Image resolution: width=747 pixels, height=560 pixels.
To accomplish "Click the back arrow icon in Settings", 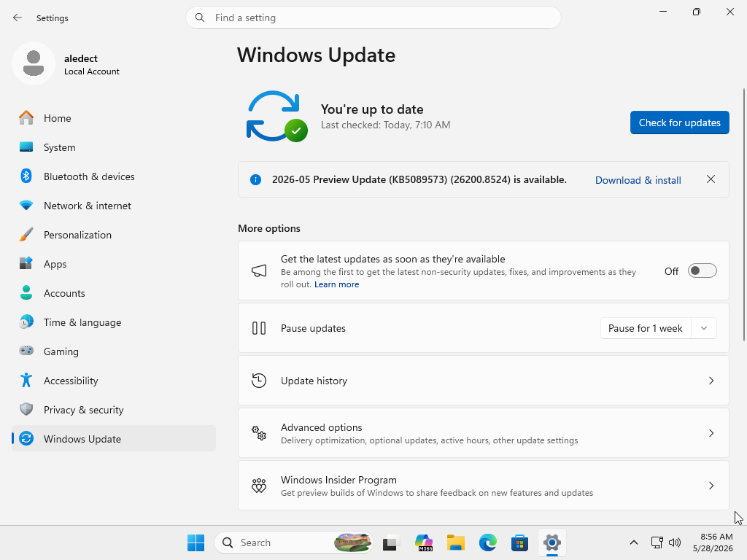I will click(18, 17).
